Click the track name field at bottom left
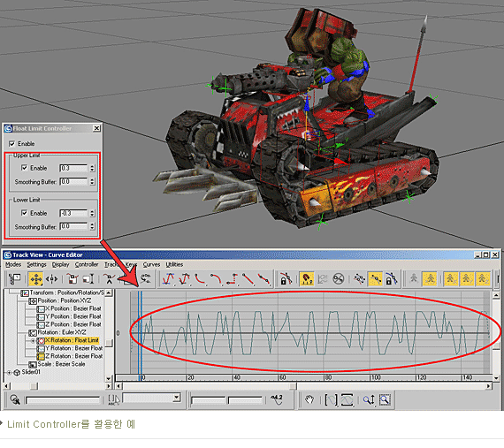 coord(63,400)
